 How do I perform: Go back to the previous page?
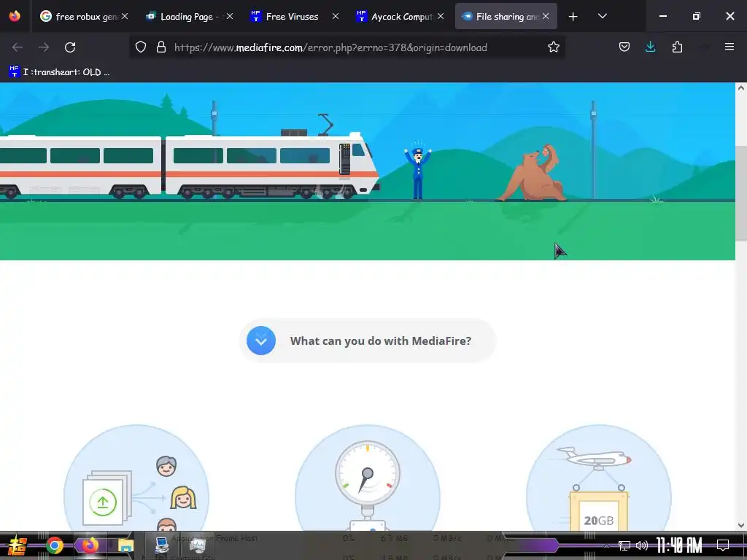(18, 47)
